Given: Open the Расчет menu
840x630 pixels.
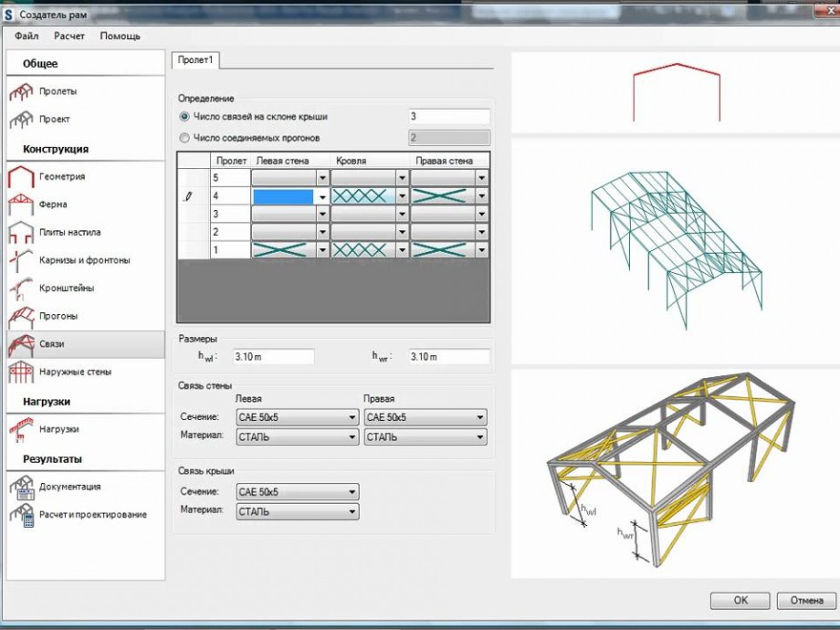Looking at the screenshot, I should click(x=69, y=36).
